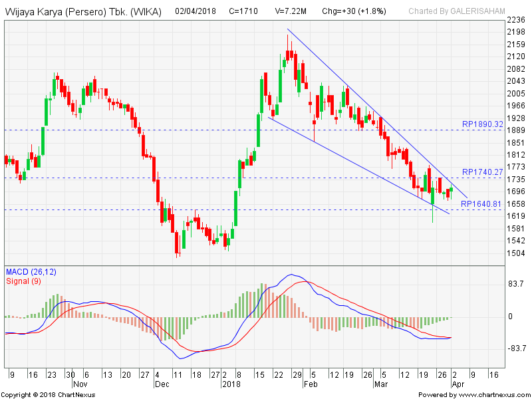Click the MACD axis zero value '0'
This screenshot has width=532, height=399.
click(x=510, y=317)
